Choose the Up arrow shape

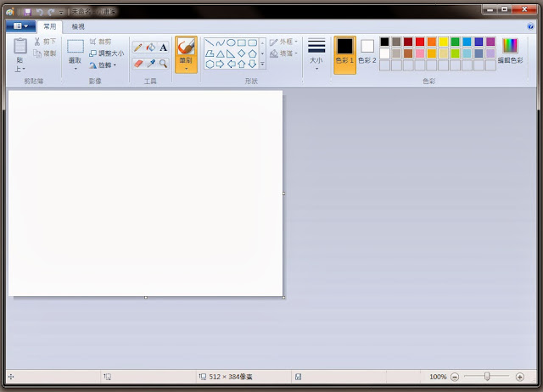(242, 64)
